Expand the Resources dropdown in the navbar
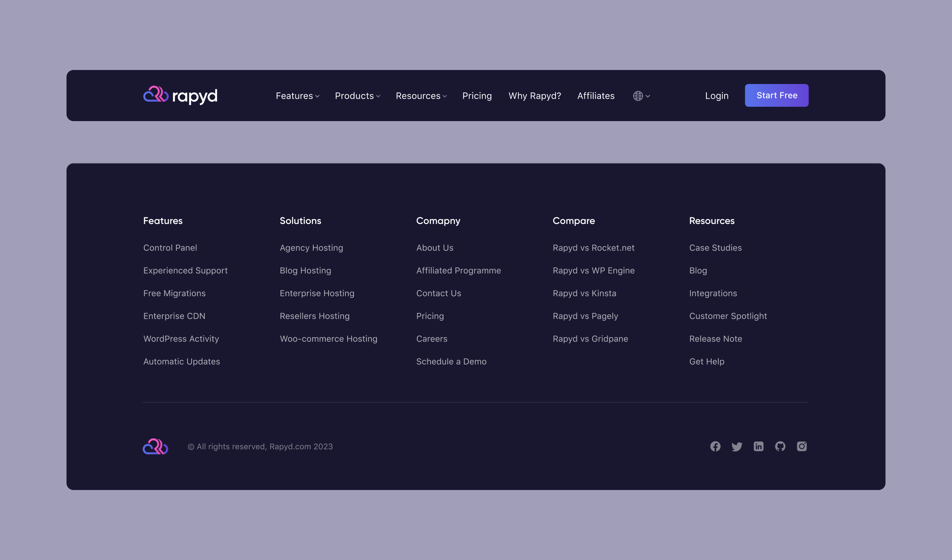 pyautogui.click(x=421, y=96)
